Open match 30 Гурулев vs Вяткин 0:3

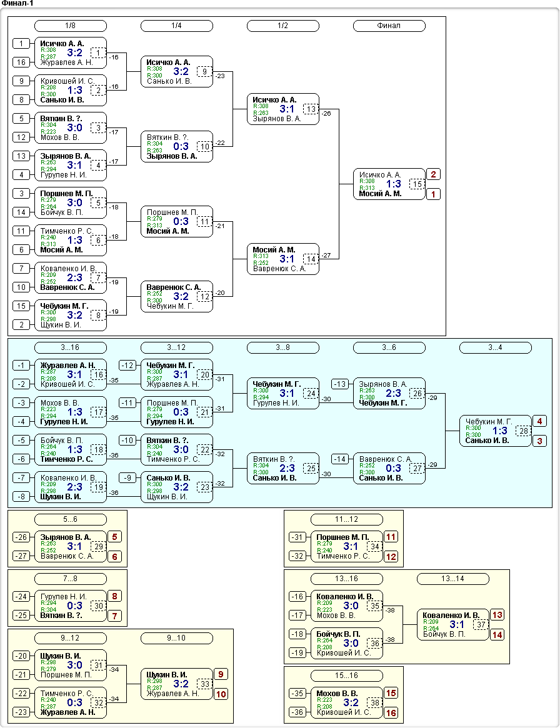pyautogui.click(x=71, y=606)
